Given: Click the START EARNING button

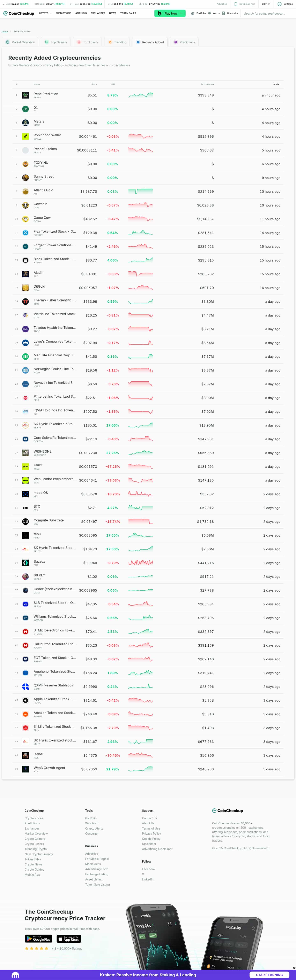Looking at the screenshot, I should 269,975.
